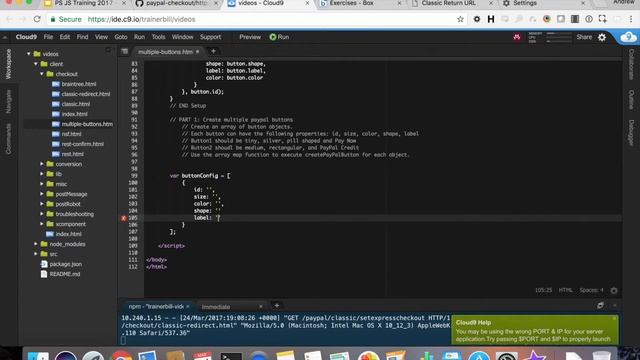Open nsf.html file
The height and width of the screenshot is (360, 640).
tap(71, 134)
